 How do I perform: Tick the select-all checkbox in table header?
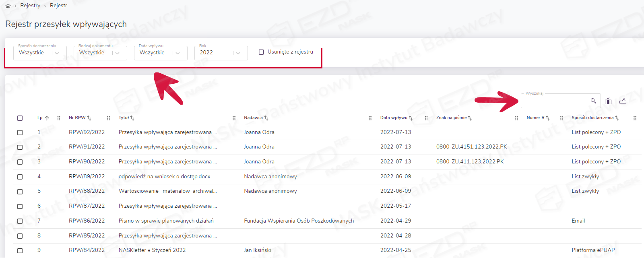tap(20, 118)
